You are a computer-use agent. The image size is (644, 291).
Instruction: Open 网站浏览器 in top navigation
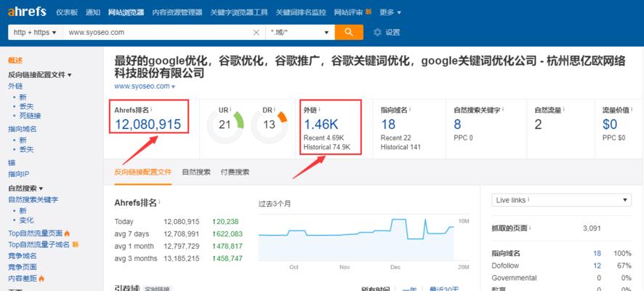[126, 12]
